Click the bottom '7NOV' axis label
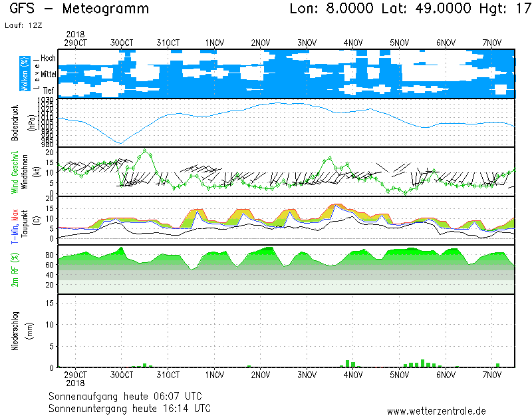This screenshot has height=416, width=532. [492, 375]
